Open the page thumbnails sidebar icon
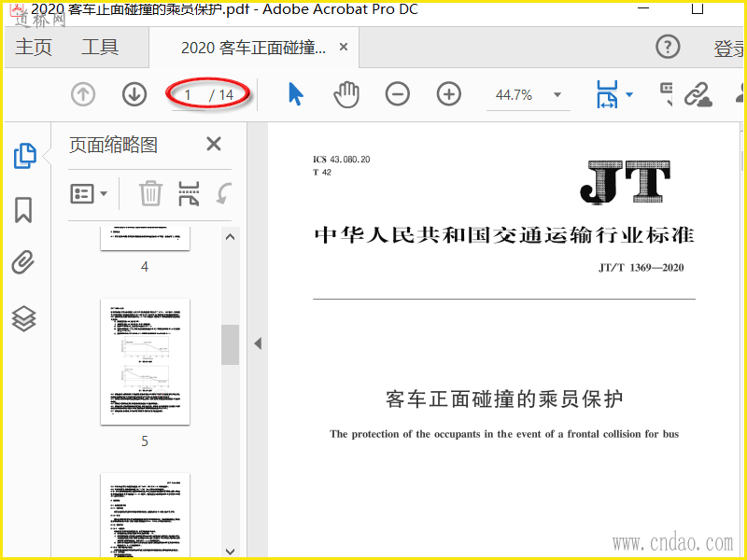Screen dimensions: 747x560 [x=25, y=156]
